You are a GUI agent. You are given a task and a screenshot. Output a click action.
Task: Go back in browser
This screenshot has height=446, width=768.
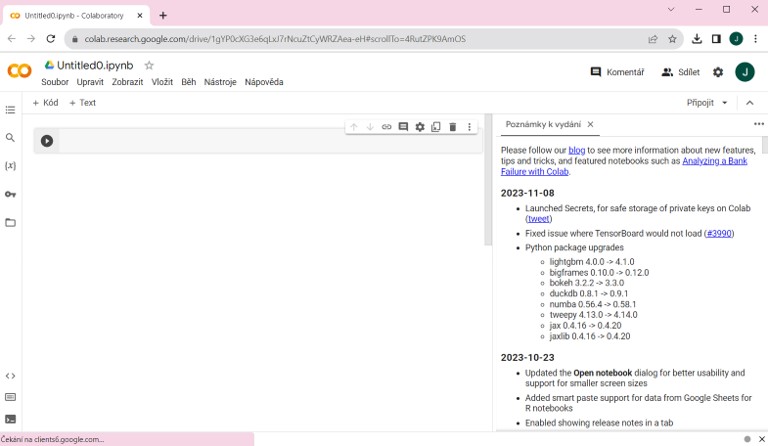(x=12, y=39)
